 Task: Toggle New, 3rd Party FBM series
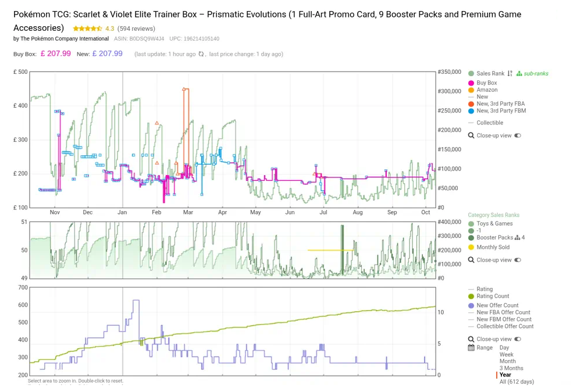click(x=497, y=111)
